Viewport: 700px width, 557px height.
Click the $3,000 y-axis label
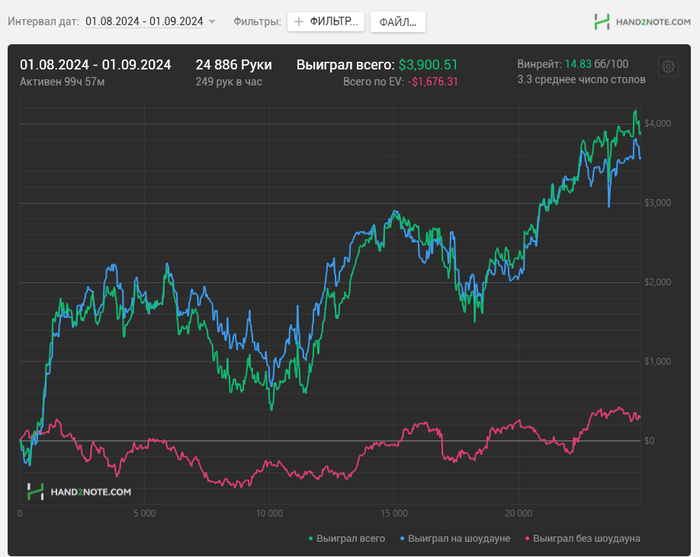pos(658,203)
